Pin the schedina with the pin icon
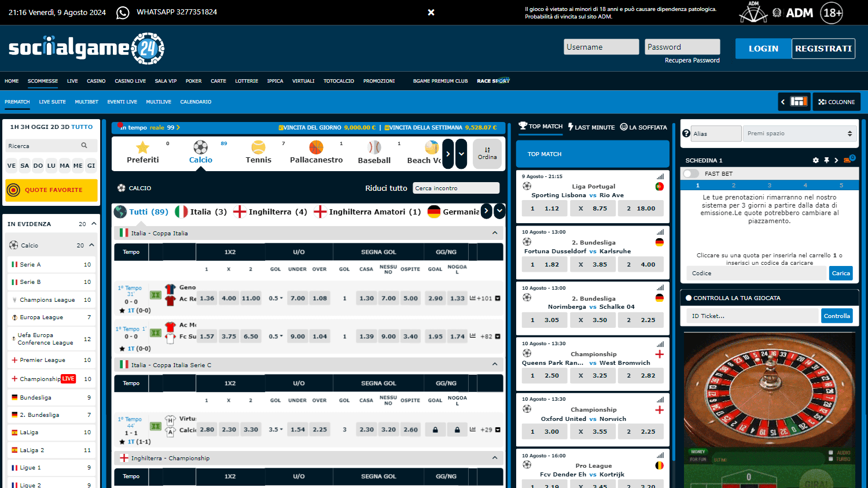Image resolution: width=868 pixels, height=488 pixels. [x=826, y=160]
